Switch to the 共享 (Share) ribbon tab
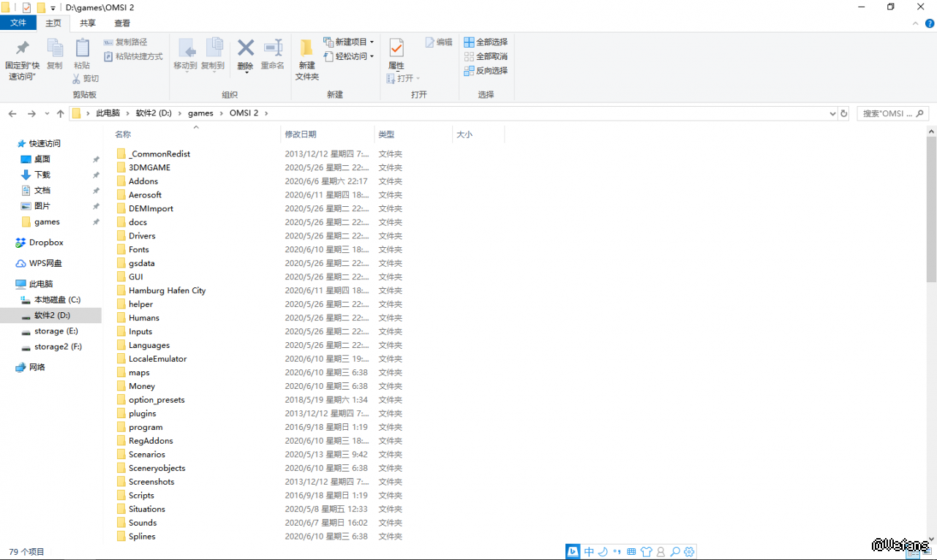 pyautogui.click(x=88, y=23)
